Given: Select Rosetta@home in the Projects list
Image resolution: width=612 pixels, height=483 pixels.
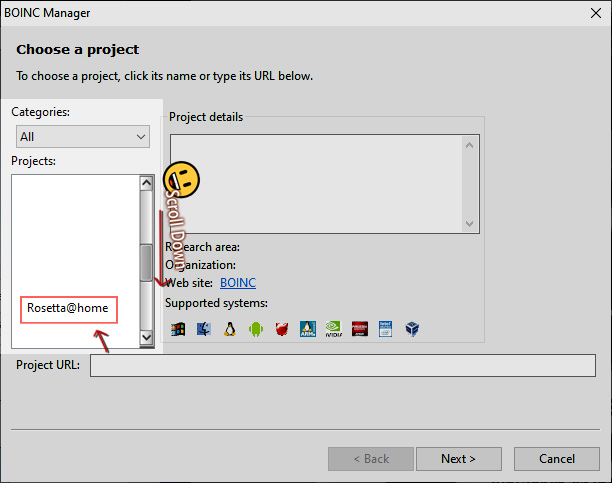Looking at the screenshot, I should click(68, 308).
